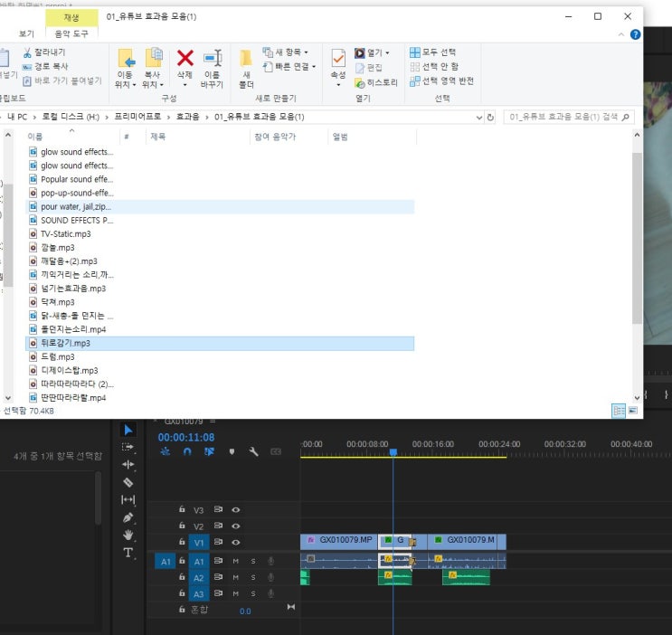The image size is (672, 635).
Task: Sort by 참여 음악가 column header
Action: pos(275,137)
